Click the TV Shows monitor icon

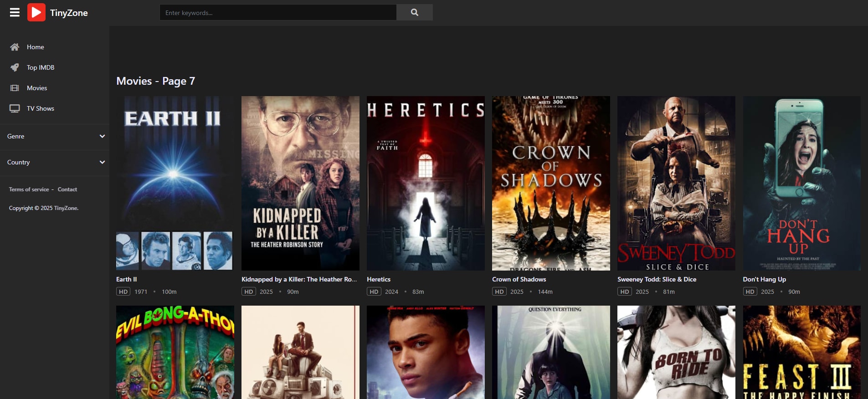coord(15,108)
